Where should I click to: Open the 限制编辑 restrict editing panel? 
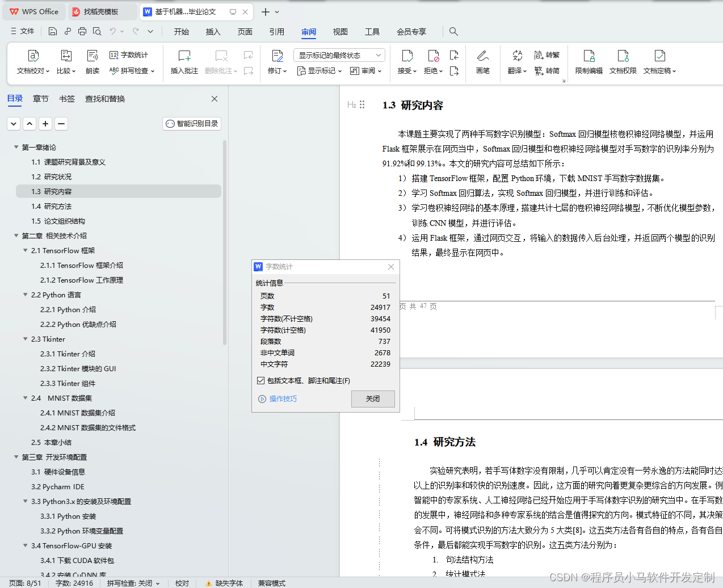(x=589, y=60)
